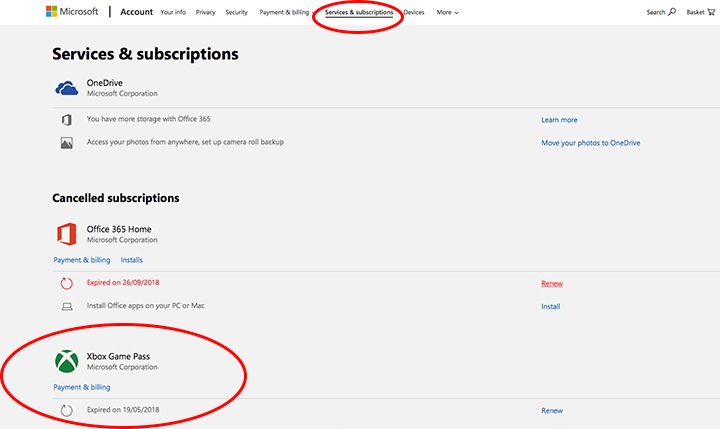The height and width of the screenshot is (429, 720).
Task: Renew the Xbox Game Pass subscription
Action: coord(552,410)
